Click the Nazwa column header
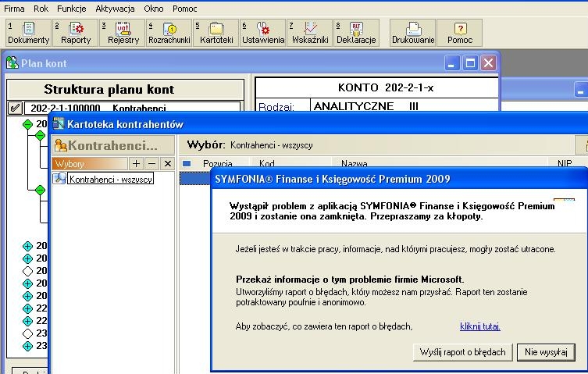The width and height of the screenshot is (588, 374). [354, 163]
